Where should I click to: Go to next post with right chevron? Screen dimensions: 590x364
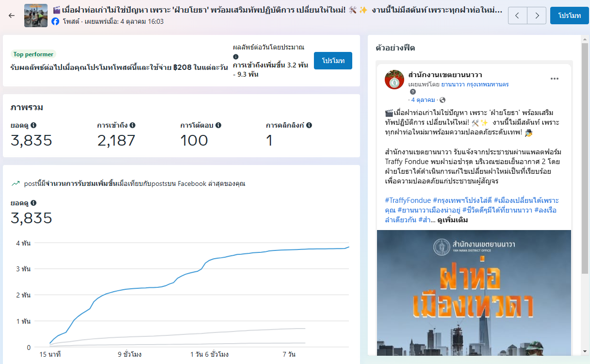click(537, 16)
